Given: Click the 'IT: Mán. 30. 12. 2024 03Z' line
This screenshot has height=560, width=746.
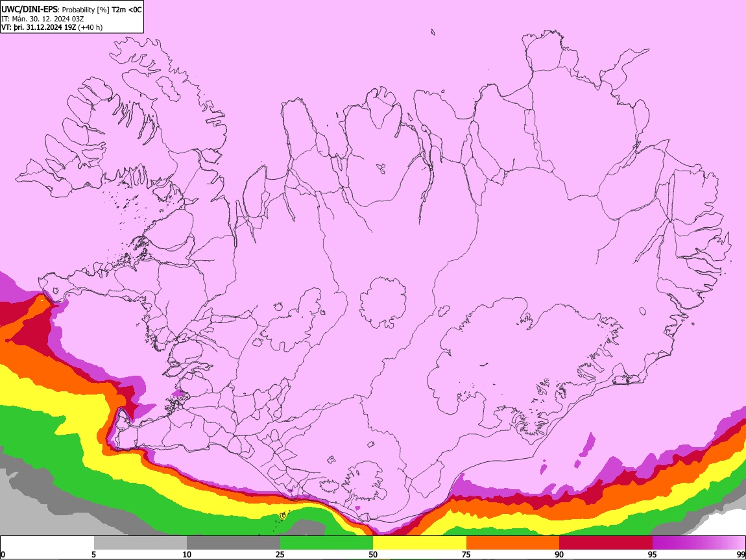Looking at the screenshot, I should click(42, 19).
